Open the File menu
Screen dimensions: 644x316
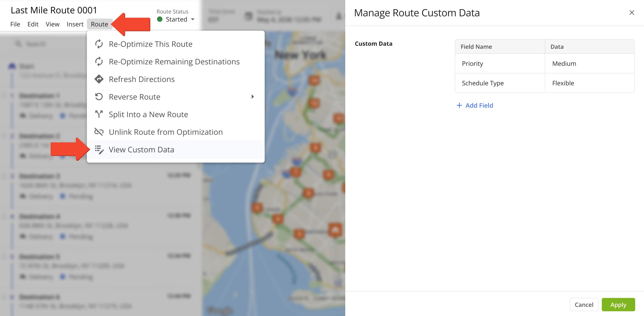coord(15,24)
